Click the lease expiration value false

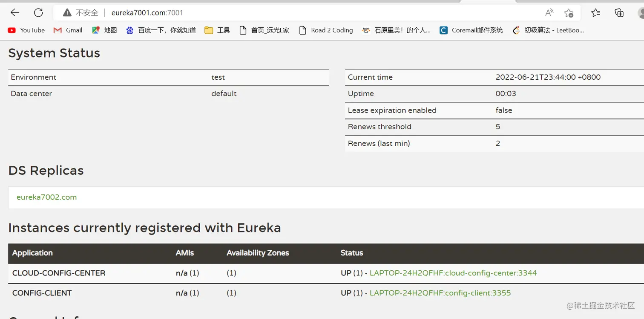click(504, 110)
